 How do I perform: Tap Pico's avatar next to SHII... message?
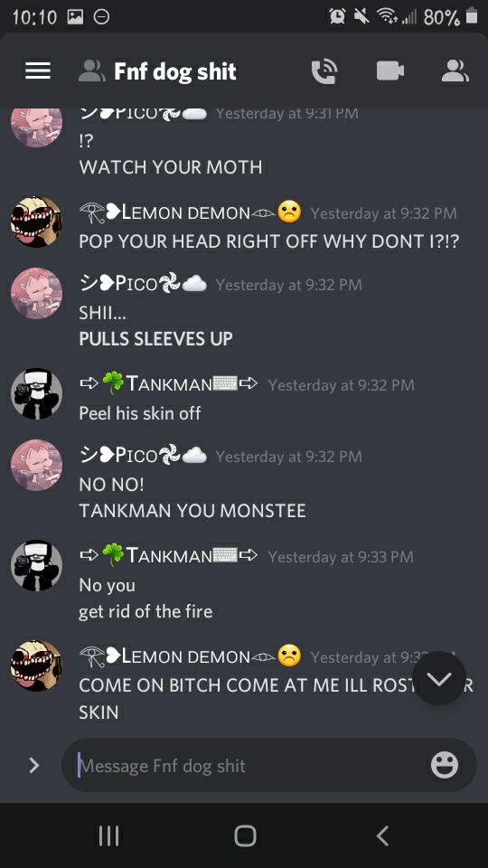[36, 293]
